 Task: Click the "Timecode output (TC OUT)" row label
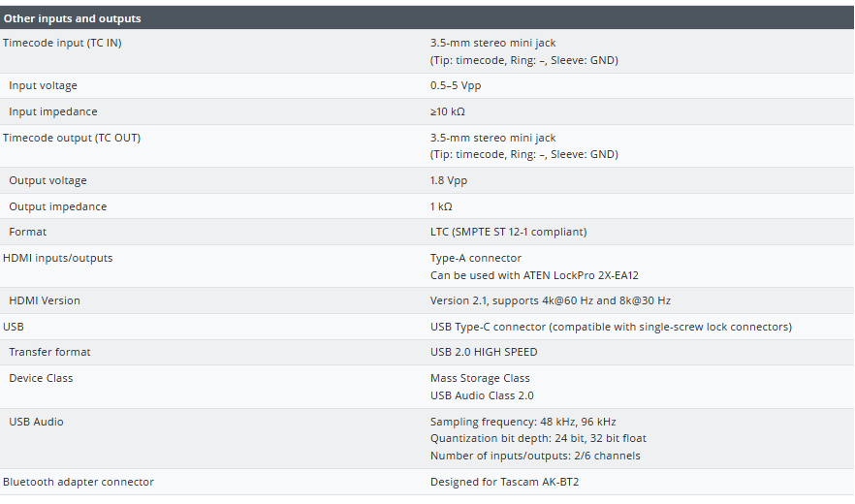(72, 138)
